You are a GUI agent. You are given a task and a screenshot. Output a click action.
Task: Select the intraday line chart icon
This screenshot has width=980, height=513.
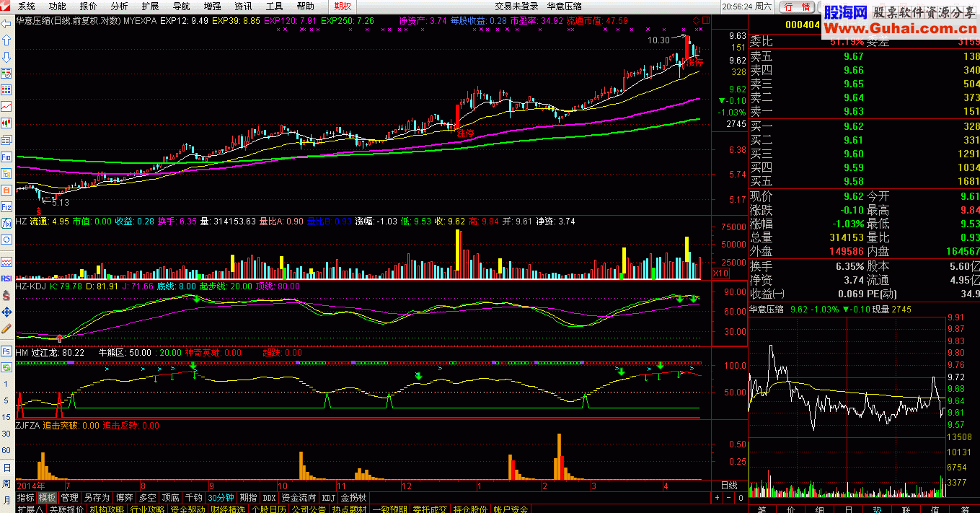pyautogui.click(x=6, y=106)
